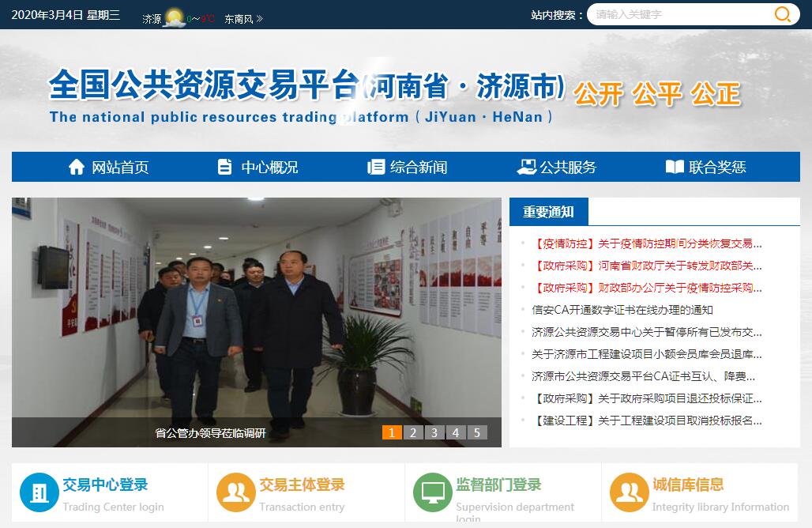The width and height of the screenshot is (812, 528).
Task: Click the blue 交易中心登录 building icon
Action: pos(39,492)
